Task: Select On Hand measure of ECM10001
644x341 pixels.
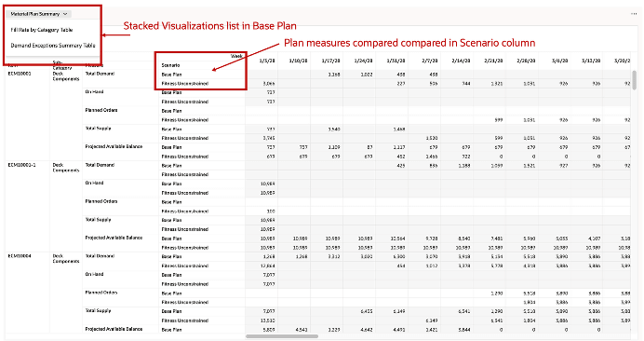Action: (94, 91)
